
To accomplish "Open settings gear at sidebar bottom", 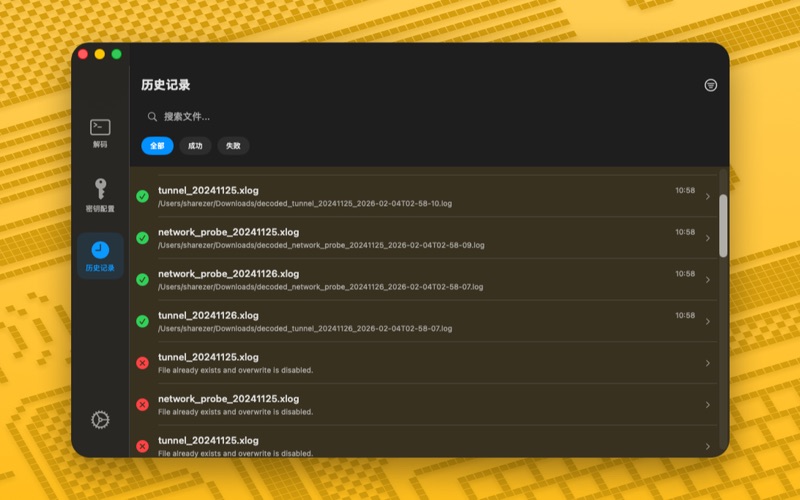I will click(100, 419).
